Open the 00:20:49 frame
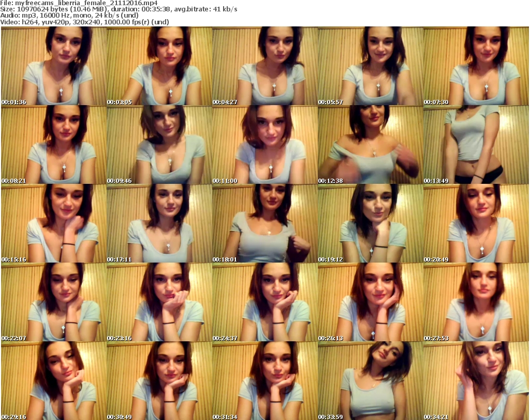Image resolution: width=530 pixels, height=420 pixels. pyautogui.click(x=476, y=224)
